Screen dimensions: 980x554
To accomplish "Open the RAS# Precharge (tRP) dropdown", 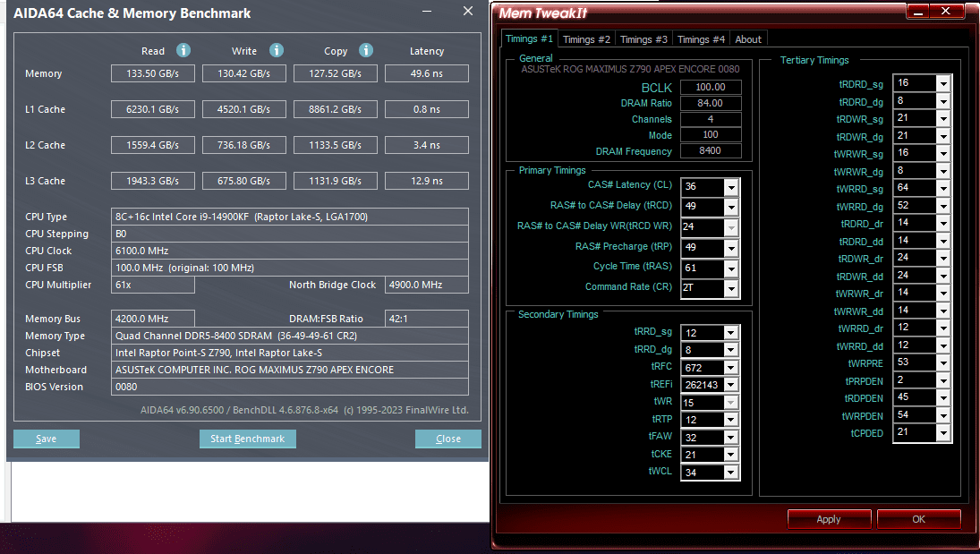I will click(x=730, y=248).
